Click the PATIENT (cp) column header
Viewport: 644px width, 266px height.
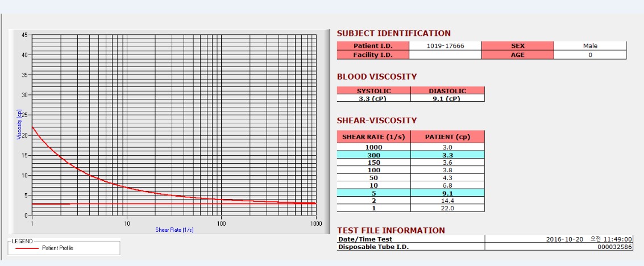pyautogui.click(x=448, y=136)
